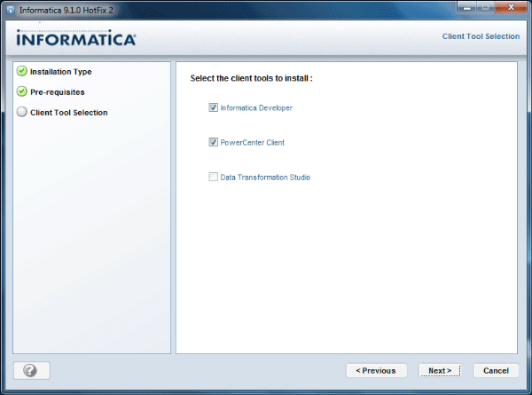
Task: Click the grey circle beside Client Tool Selection
Action: pyautogui.click(x=21, y=112)
